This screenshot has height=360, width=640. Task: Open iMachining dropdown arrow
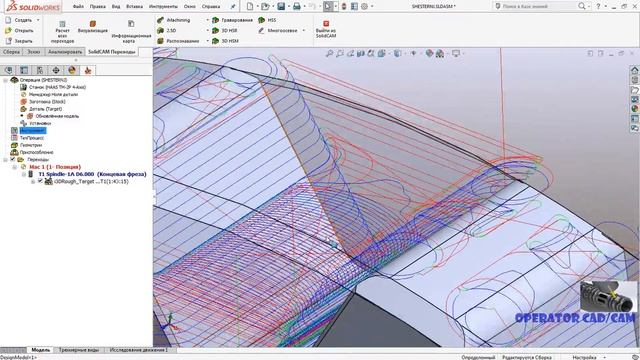point(207,20)
